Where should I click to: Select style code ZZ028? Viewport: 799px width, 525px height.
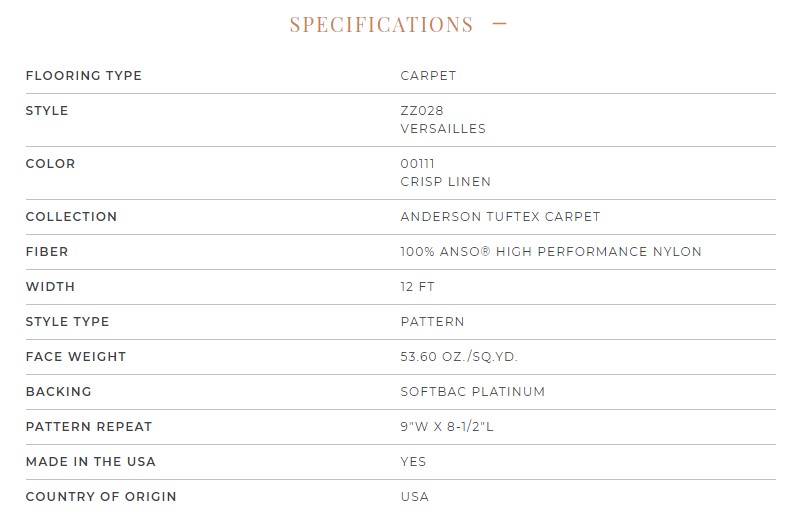pos(422,111)
